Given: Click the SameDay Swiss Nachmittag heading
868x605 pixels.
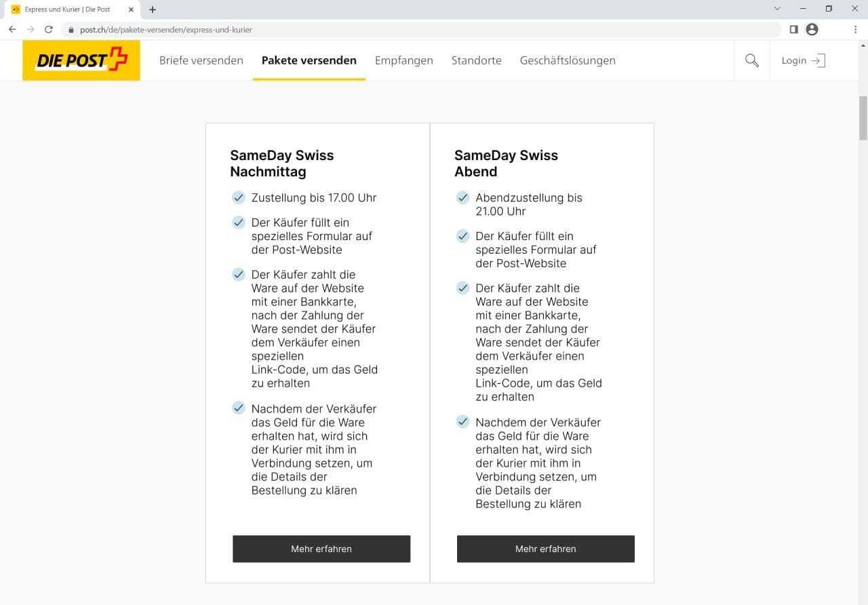Looking at the screenshot, I should point(282,163).
